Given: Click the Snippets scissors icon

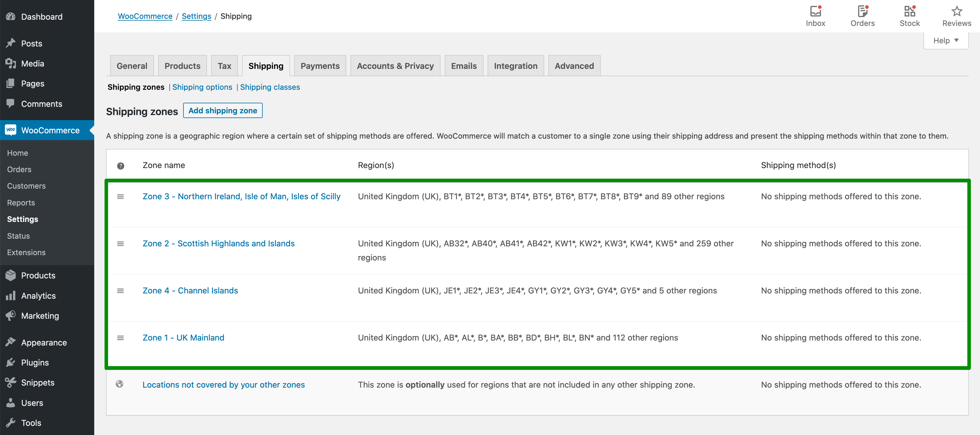Looking at the screenshot, I should [11, 382].
